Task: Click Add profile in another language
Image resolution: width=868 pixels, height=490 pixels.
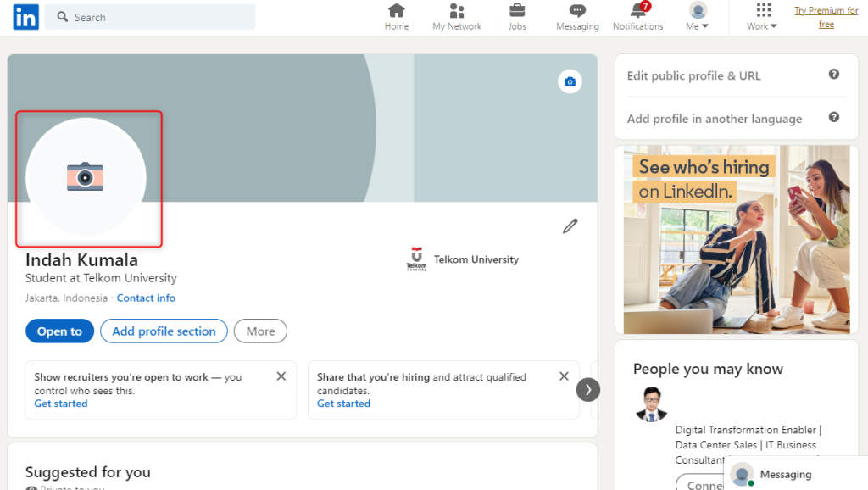Action: (x=714, y=119)
